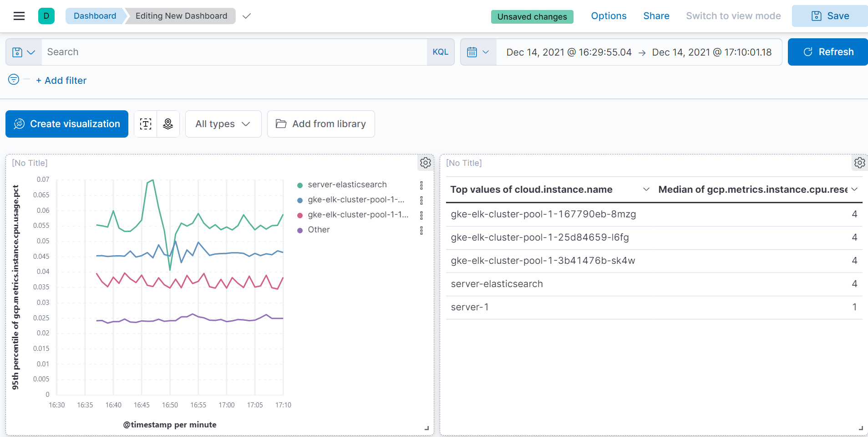Click the line chart [No Title] heading
This screenshot has width=868, height=437.
point(30,163)
